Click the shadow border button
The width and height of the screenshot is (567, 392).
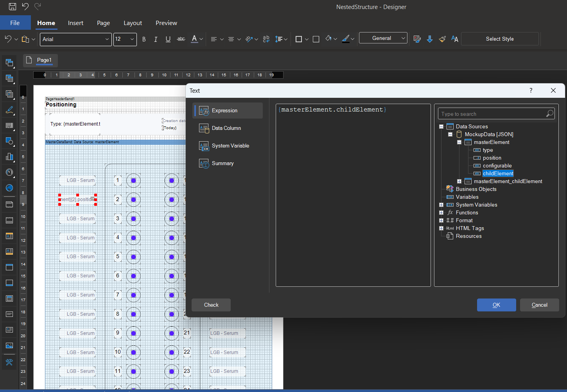pyautogui.click(x=316, y=39)
